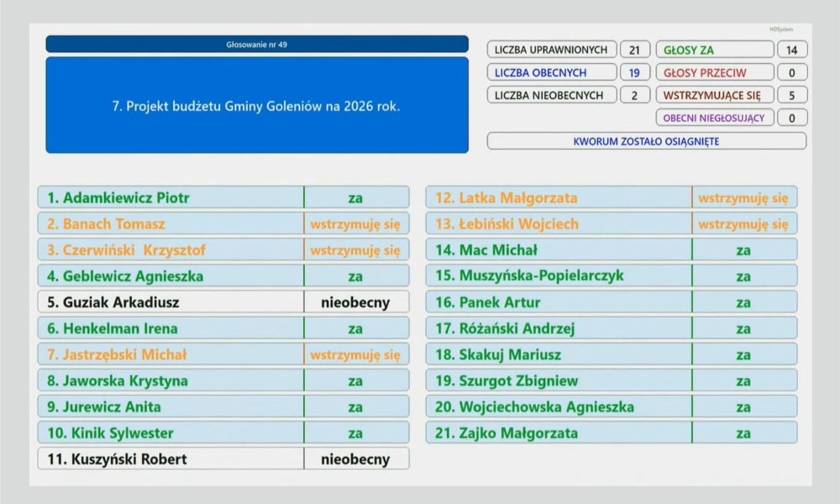This screenshot has height=504, width=840.
Task: Click the KWORUM ZOSTAŁO OSIĄGNIĘTE status bar
Action: (x=646, y=141)
